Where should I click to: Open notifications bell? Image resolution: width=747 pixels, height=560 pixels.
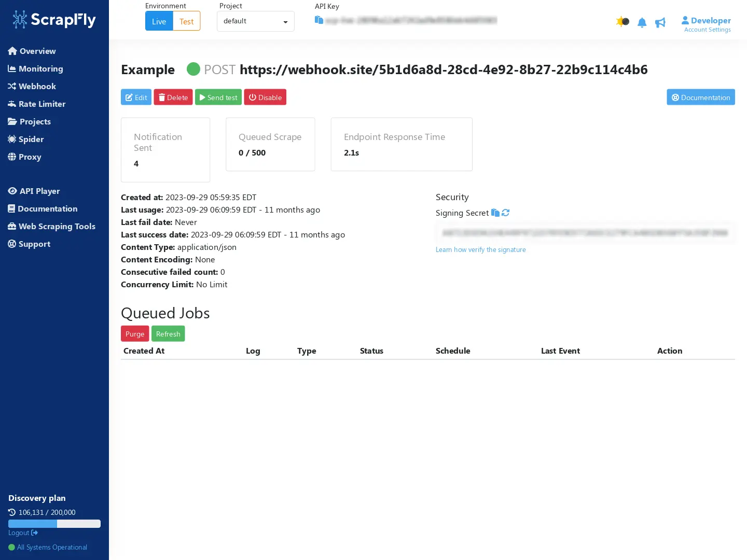coord(642,22)
